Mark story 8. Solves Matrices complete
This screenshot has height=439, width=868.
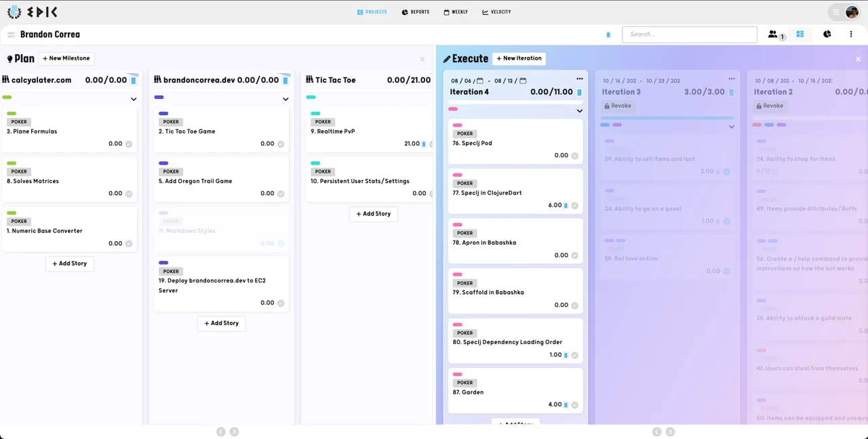129,194
